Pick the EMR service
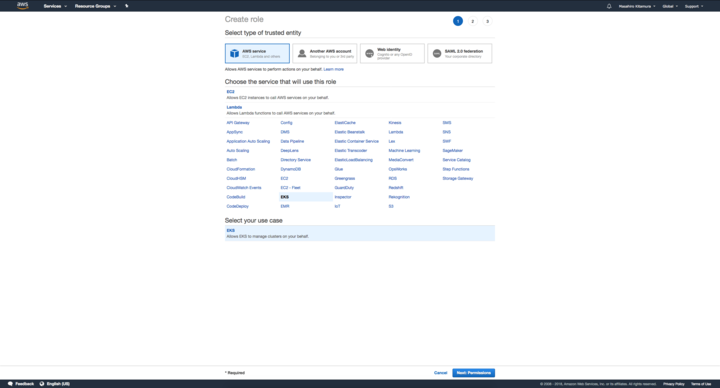 tap(285, 206)
